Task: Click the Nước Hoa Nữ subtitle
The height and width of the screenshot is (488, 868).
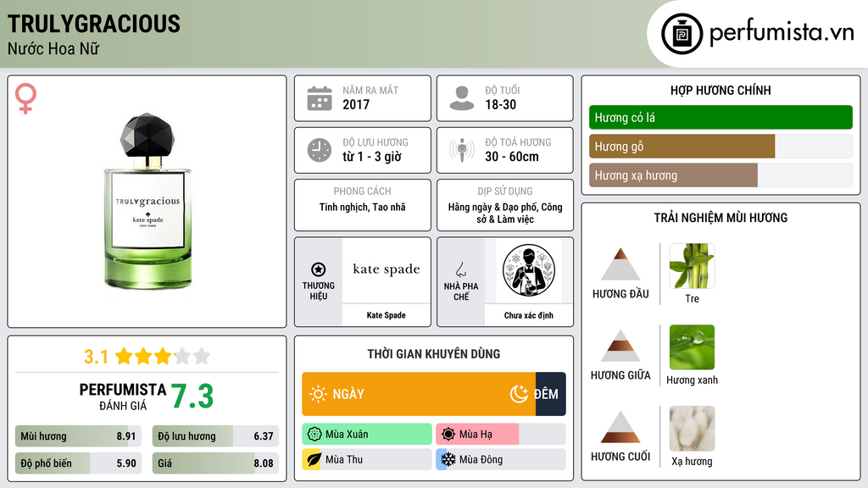Action: (53, 48)
